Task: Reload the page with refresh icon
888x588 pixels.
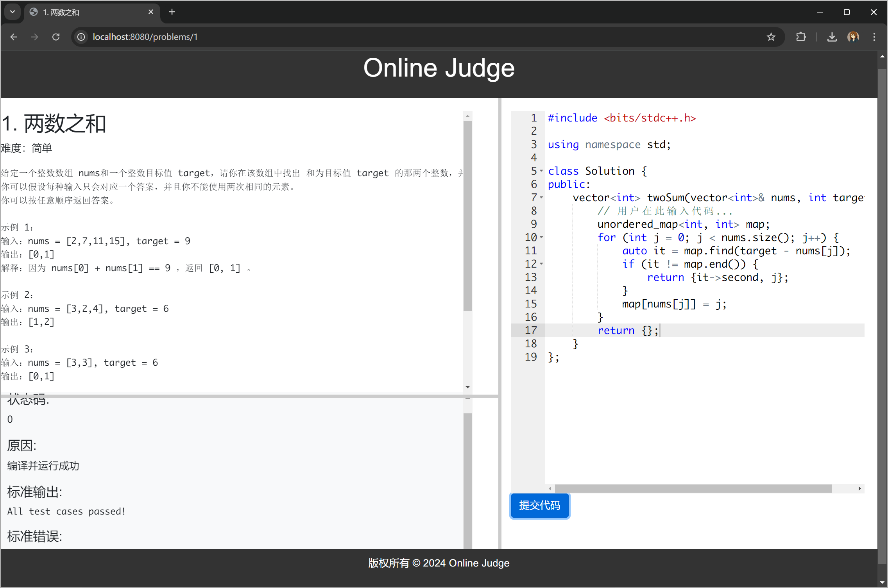Action: click(x=56, y=37)
